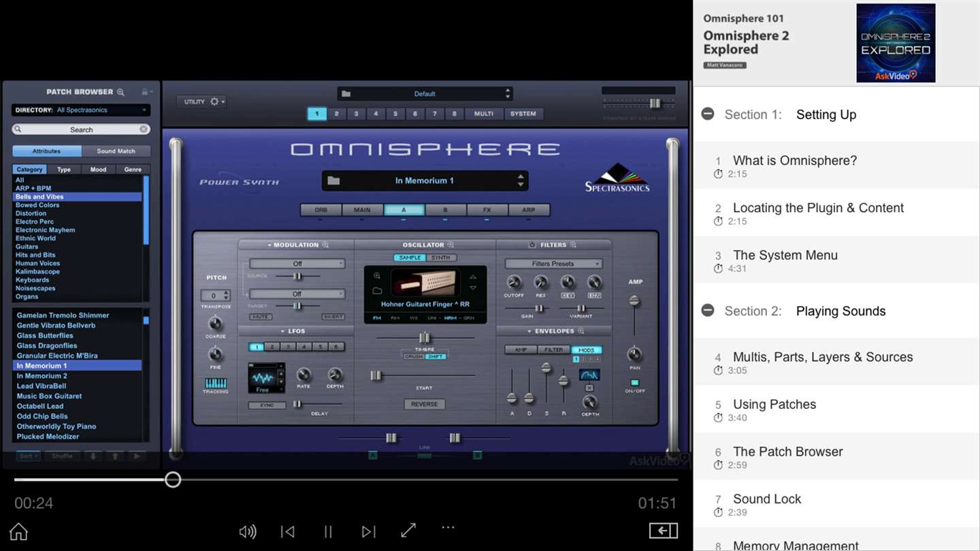Image resolution: width=980 pixels, height=551 pixels.
Task: Open the FX page tab
Action: pyautogui.click(x=487, y=210)
